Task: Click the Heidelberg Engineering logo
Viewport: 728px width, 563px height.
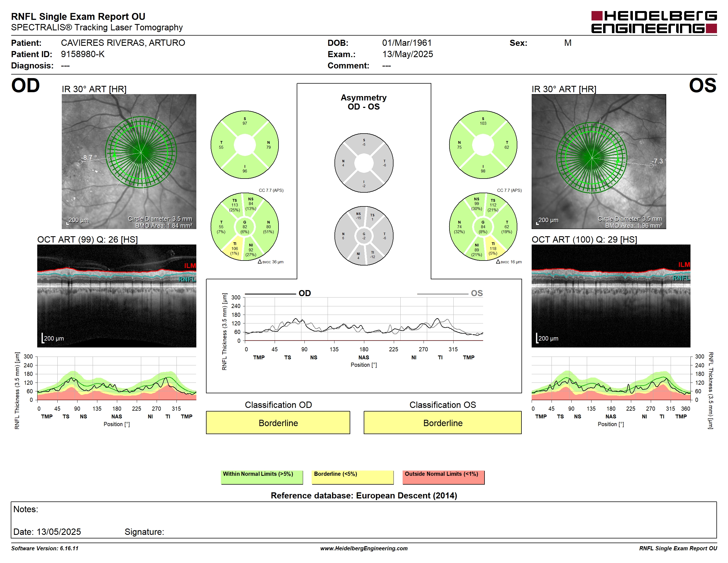Action: tap(654, 22)
